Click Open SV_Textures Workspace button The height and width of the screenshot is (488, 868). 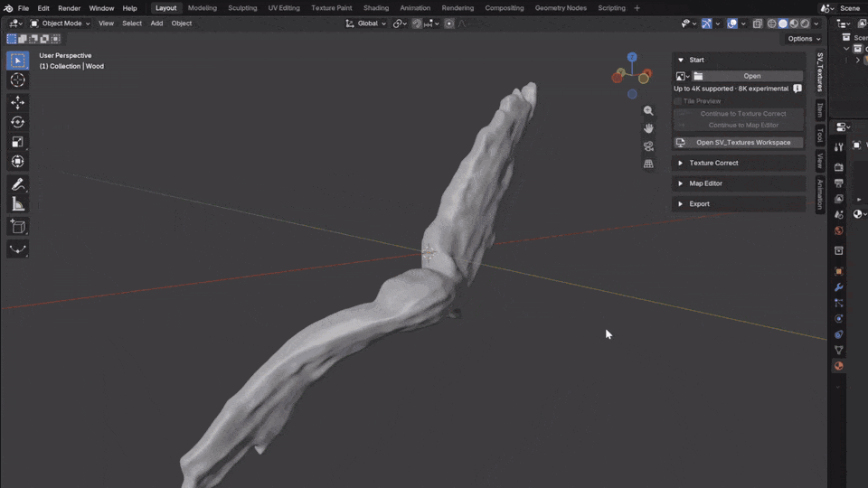click(739, 142)
